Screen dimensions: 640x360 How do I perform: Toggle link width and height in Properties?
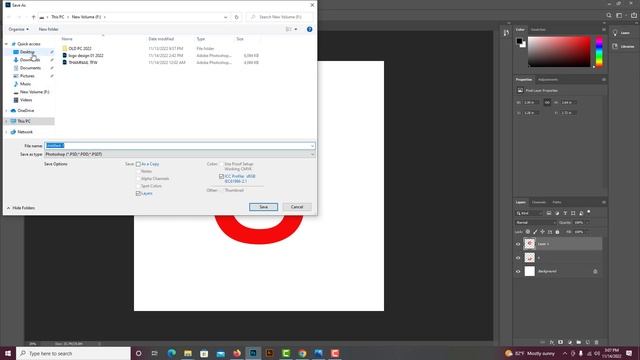[x=547, y=102]
